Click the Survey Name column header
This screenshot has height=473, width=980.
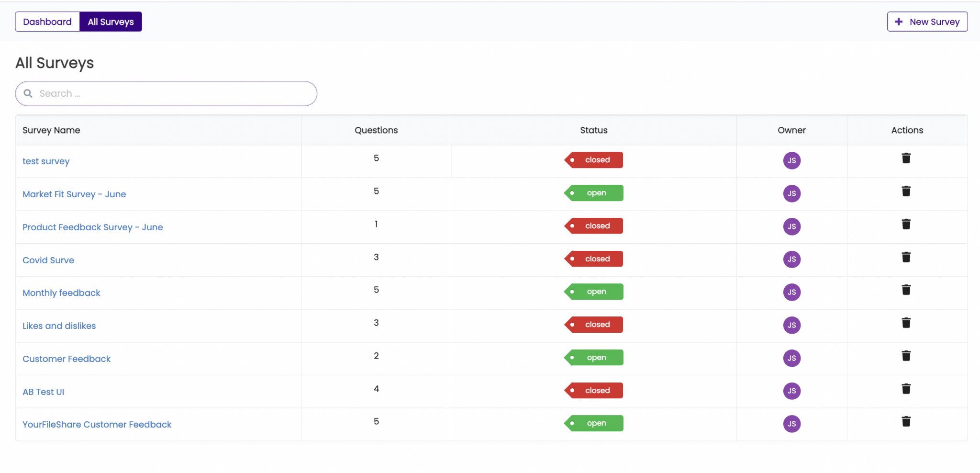pyautogui.click(x=51, y=130)
